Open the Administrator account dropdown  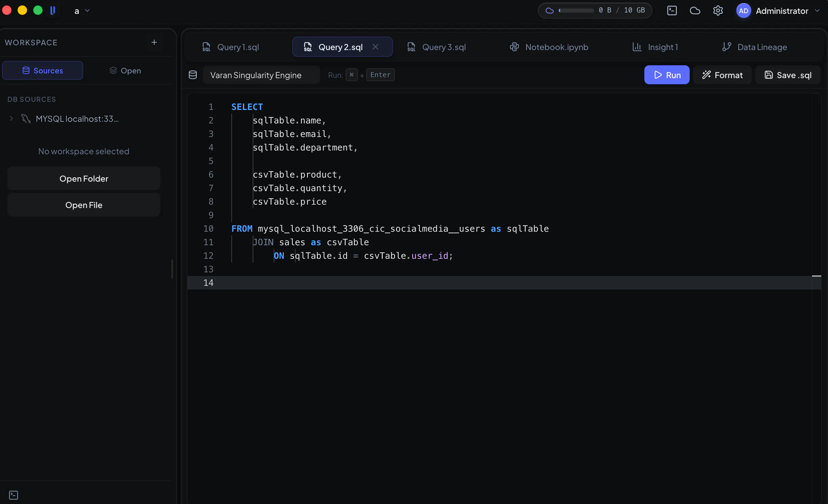click(817, 11)
